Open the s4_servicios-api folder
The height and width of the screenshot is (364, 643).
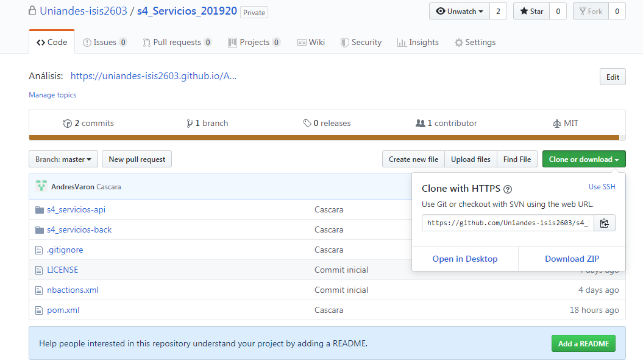click(x=76, y=209)
